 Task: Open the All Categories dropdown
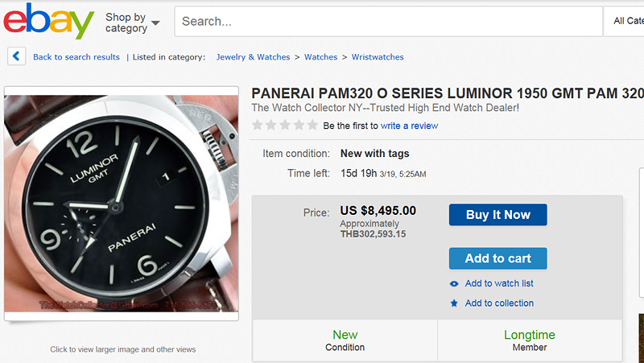pyautogui.click(x=624, y=21)
